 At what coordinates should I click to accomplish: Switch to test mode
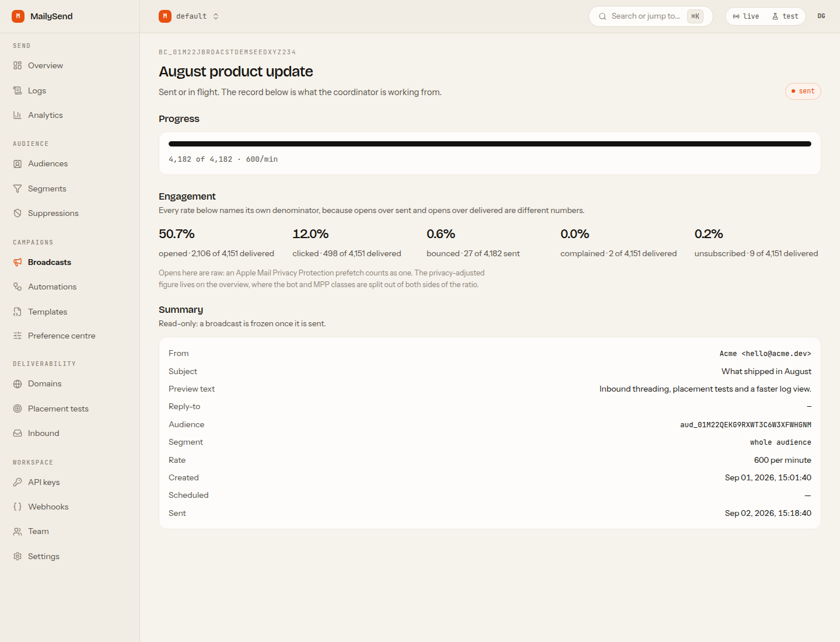[785, 16]
